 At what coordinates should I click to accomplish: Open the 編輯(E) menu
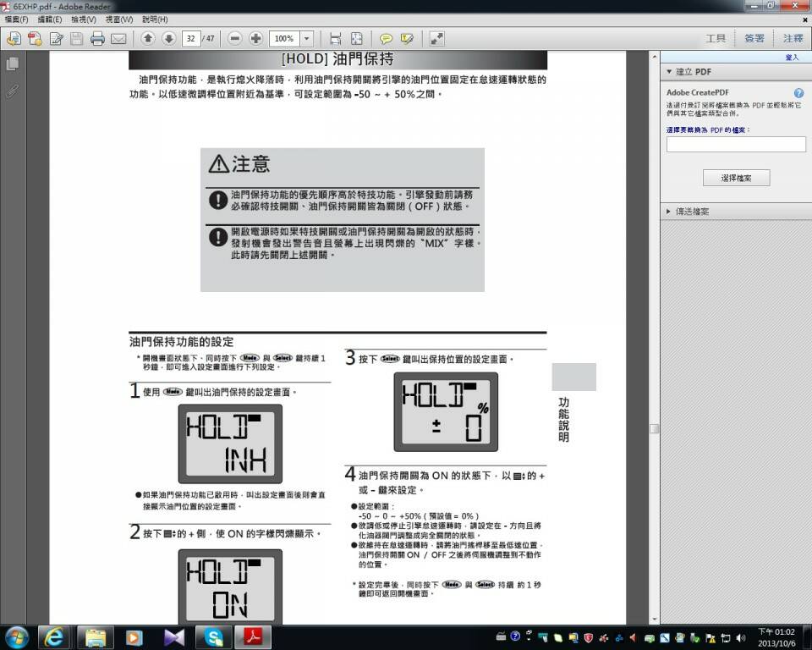pyautogui.click(x=50, y=19)
